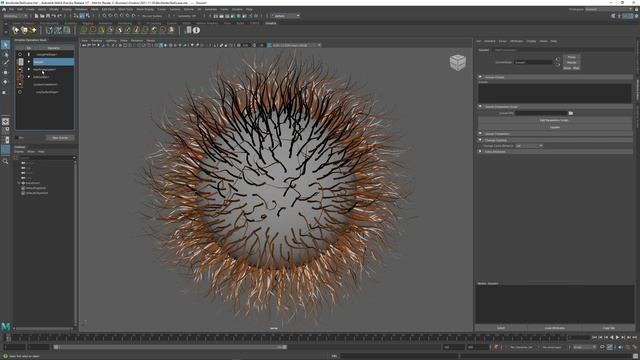Click the Presets button in Attribute Editor
The height and width of the screenshot is (360, 640).
[x=571, y=62]
